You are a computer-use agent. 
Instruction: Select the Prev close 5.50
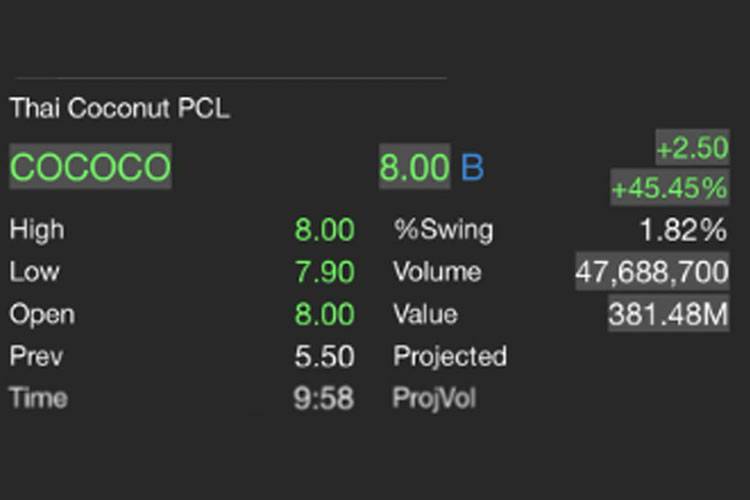coord(324,356)
